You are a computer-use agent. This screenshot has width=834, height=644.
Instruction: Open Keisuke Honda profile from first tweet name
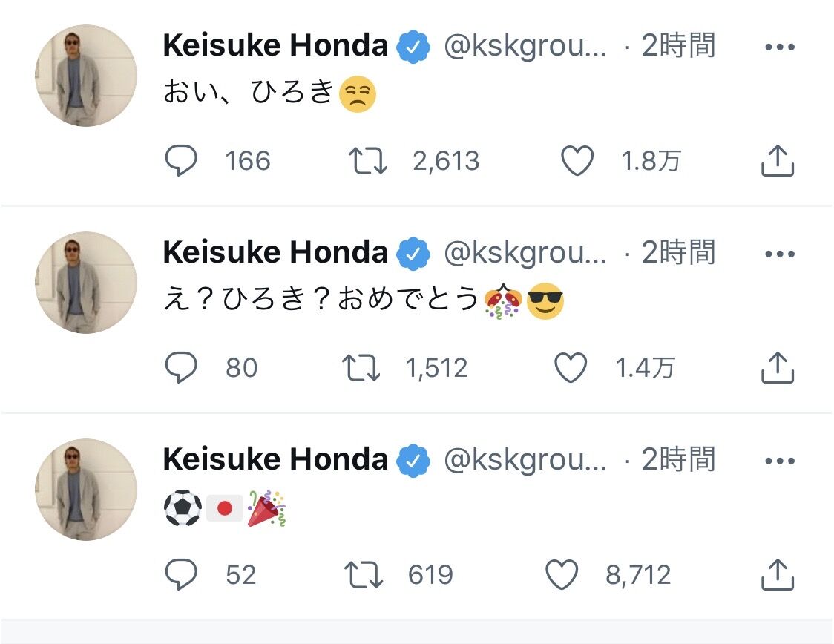(275, 45)
